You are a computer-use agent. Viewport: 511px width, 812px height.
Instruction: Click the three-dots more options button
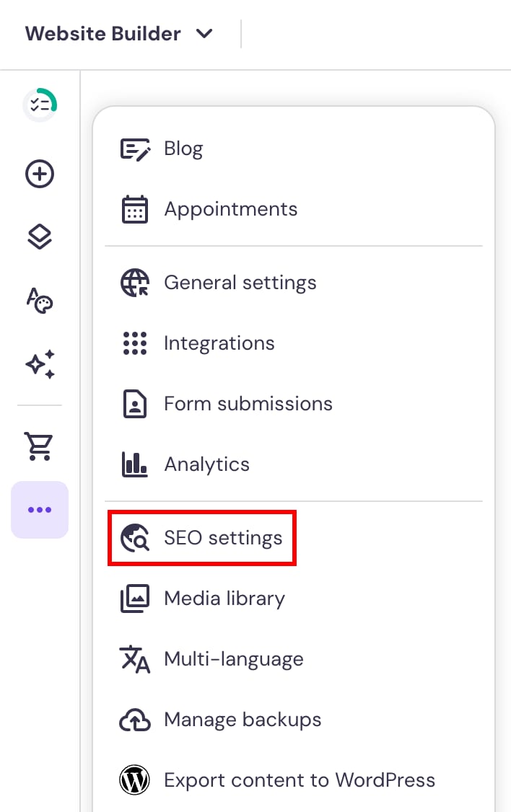click(x=40, y=510)
